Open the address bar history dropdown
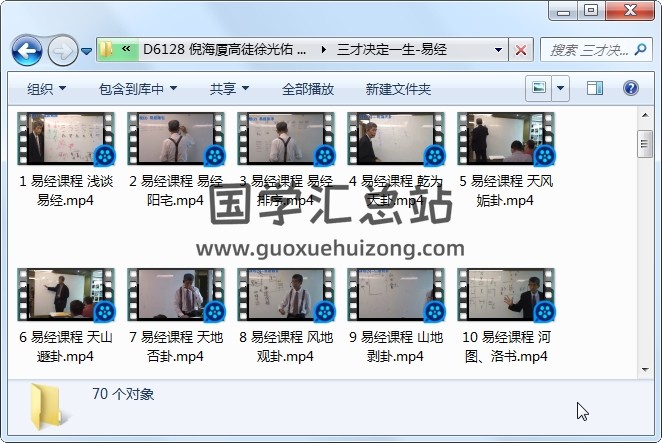This screenshot has height=443, width=662. pos(498,50)
